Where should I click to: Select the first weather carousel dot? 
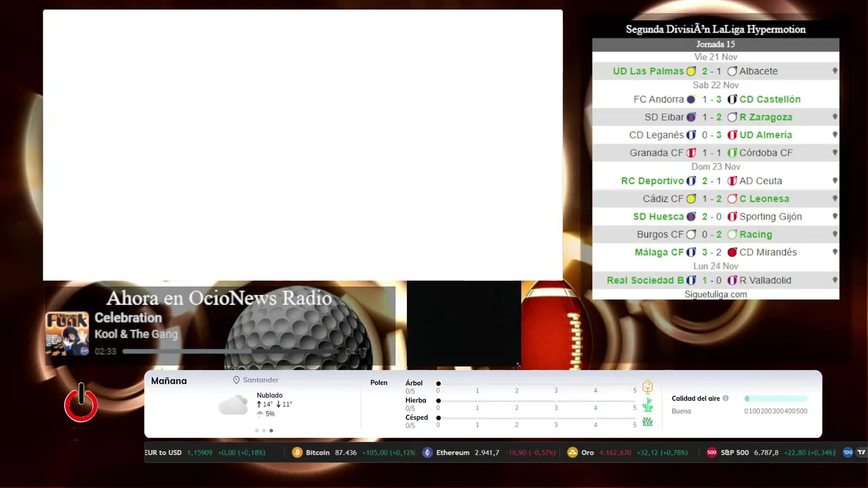(x=256, y=430)
